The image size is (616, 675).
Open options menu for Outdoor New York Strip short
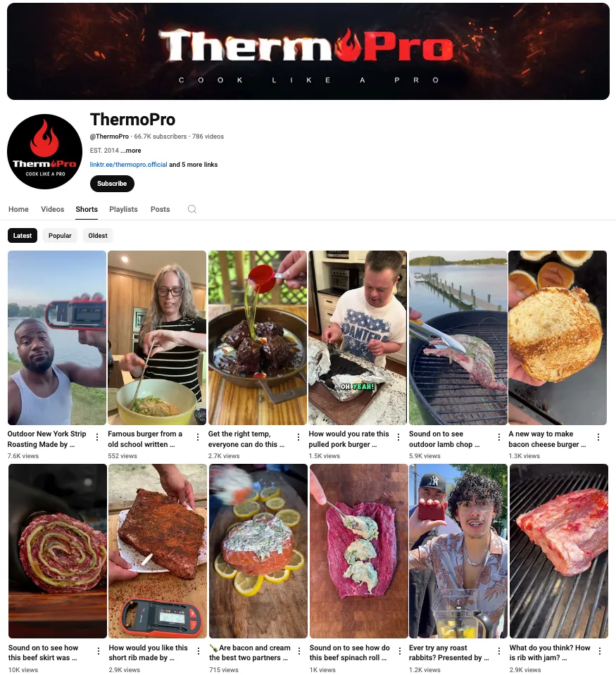pos(97,437)
